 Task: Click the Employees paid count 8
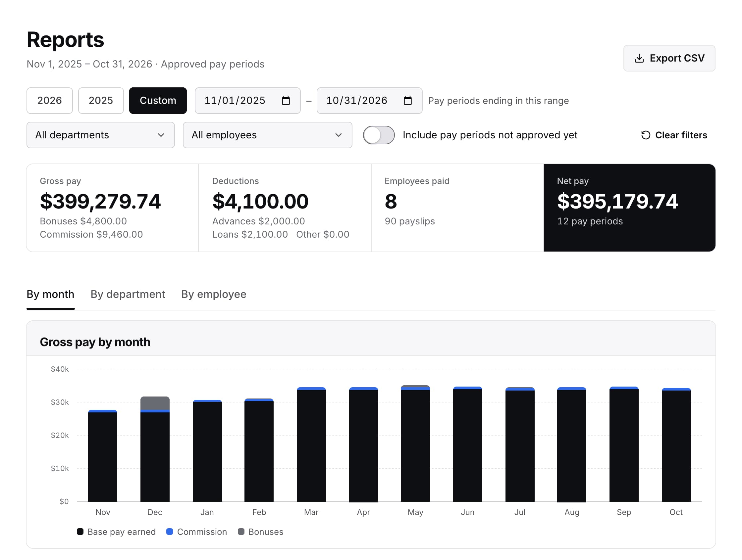pyautogui.click(x=391, y=202)
